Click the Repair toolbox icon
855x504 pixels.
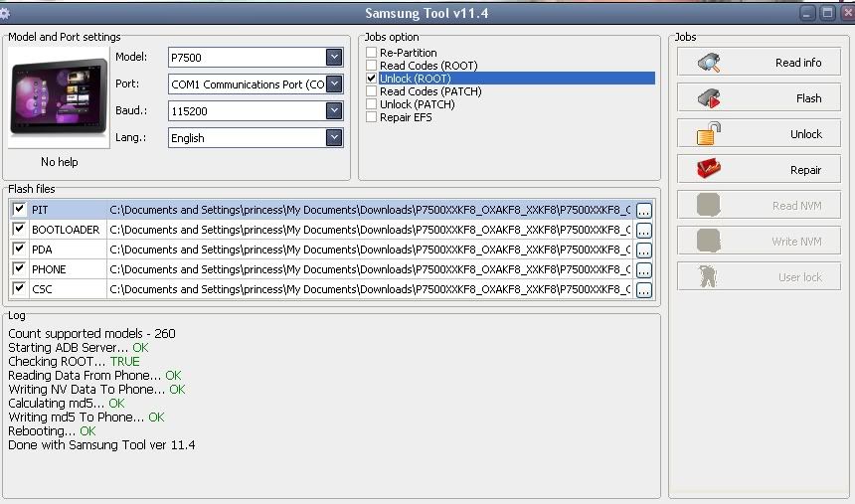[x=709, y=169]
